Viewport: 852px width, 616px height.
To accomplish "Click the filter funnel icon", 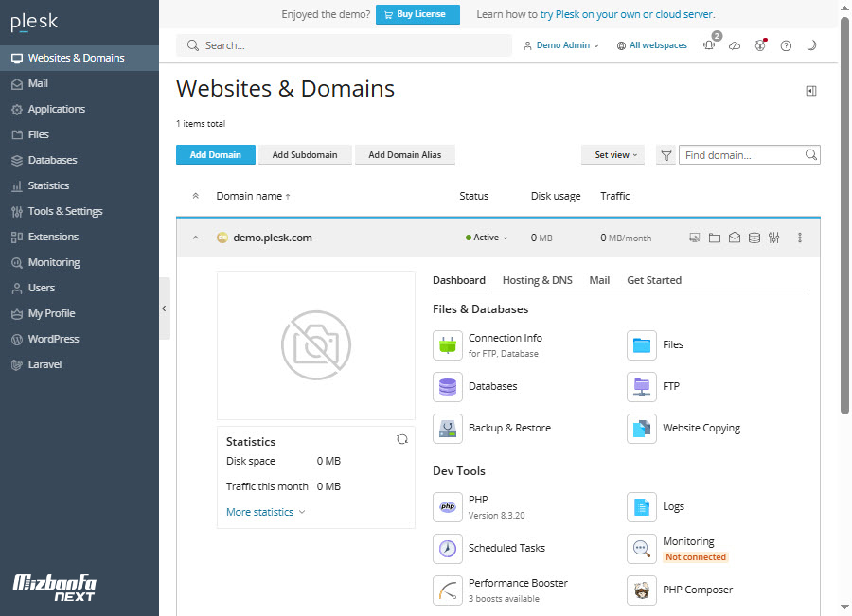I will coord(666,155).
